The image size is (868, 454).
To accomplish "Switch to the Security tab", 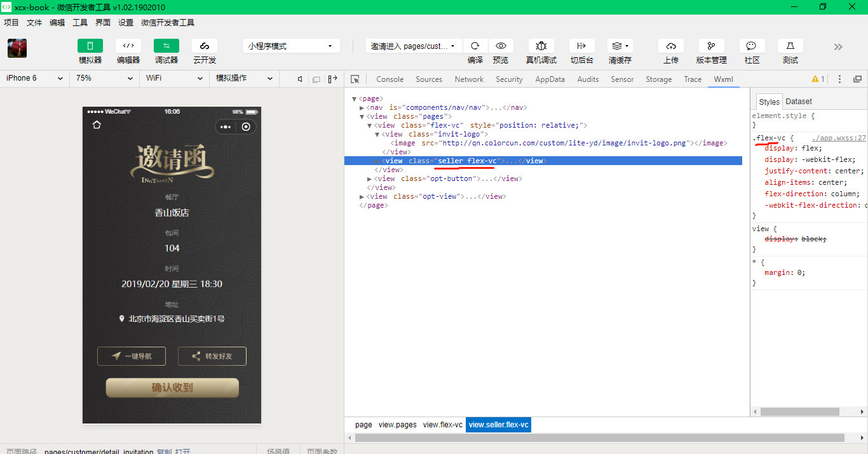I will click(509, 79).
